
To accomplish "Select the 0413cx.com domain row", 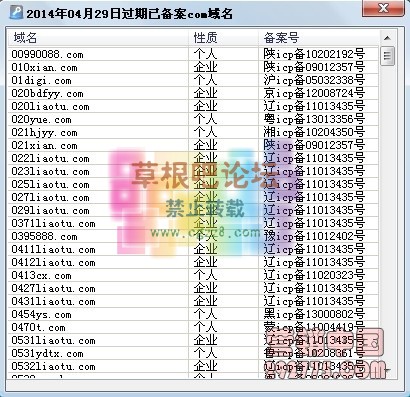I will click(x=193, y=275).
